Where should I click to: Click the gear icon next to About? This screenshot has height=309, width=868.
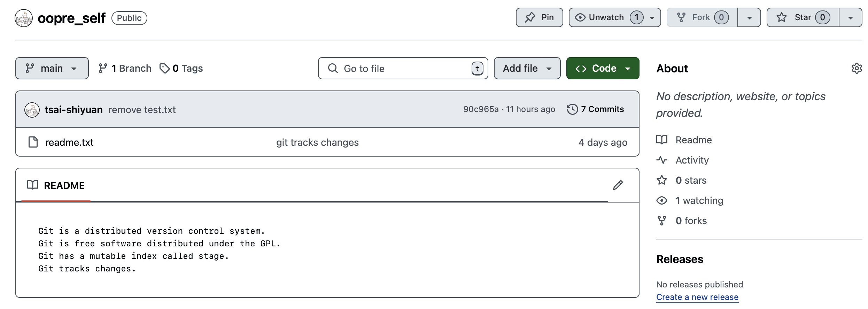coord(856,68)
